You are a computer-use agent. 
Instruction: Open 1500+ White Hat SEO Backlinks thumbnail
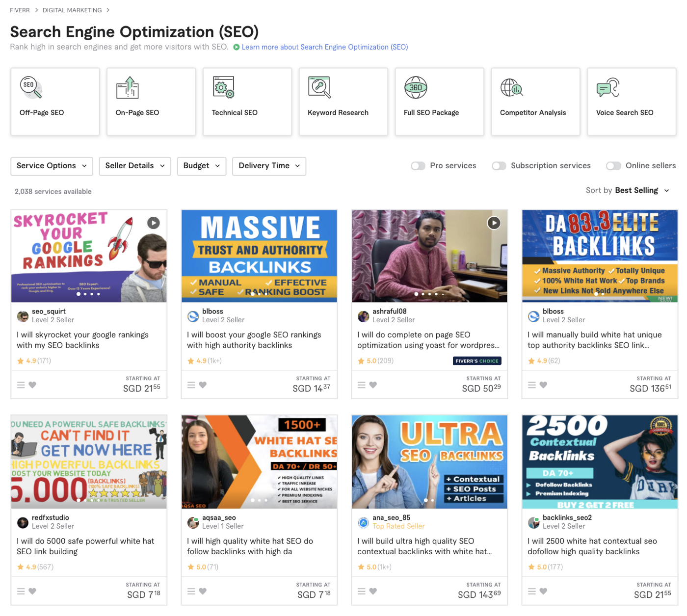pos(259,462)
